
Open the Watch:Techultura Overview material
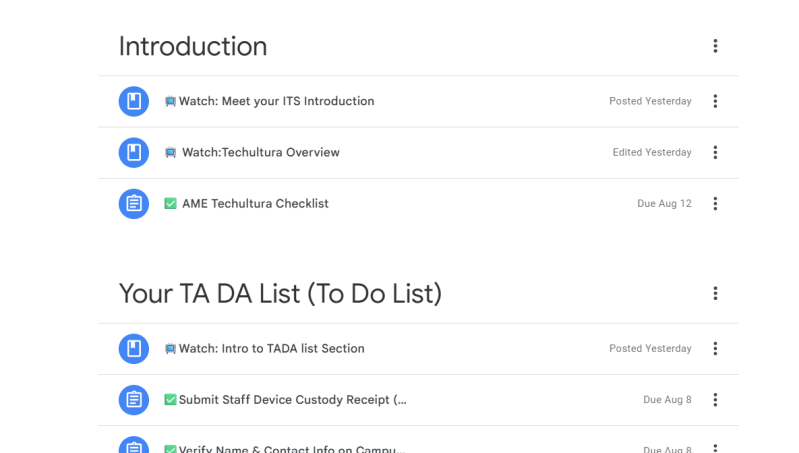[x=260, y=153]
